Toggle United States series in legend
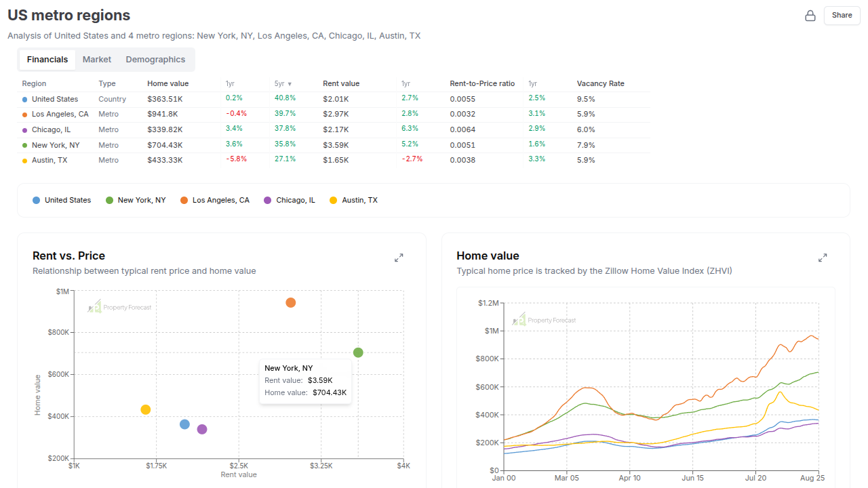The height and width of the screenshot is (488, 868). click(62, 200)
